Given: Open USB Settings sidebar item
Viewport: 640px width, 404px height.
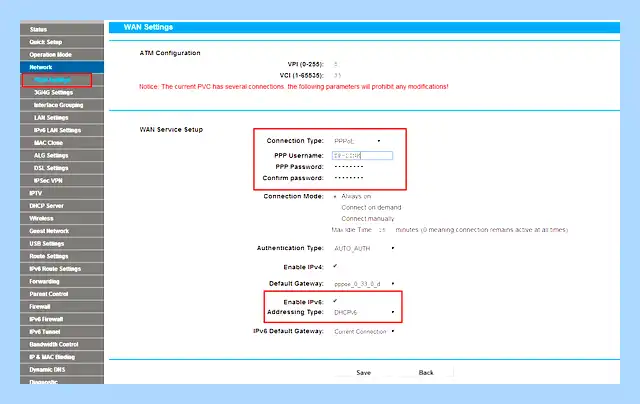Looking at the screenshot, I should pos(62,244).
